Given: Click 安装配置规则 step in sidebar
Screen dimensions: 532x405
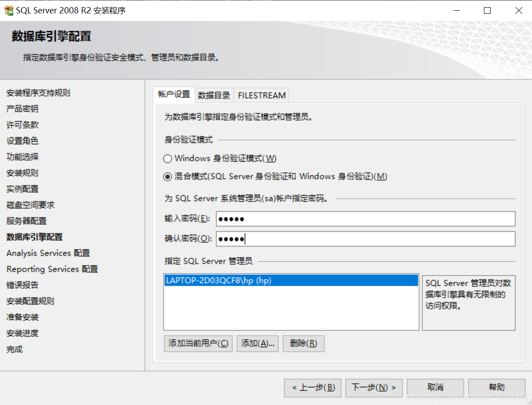Looking at the screenshot, I should (x=30, y=301).
